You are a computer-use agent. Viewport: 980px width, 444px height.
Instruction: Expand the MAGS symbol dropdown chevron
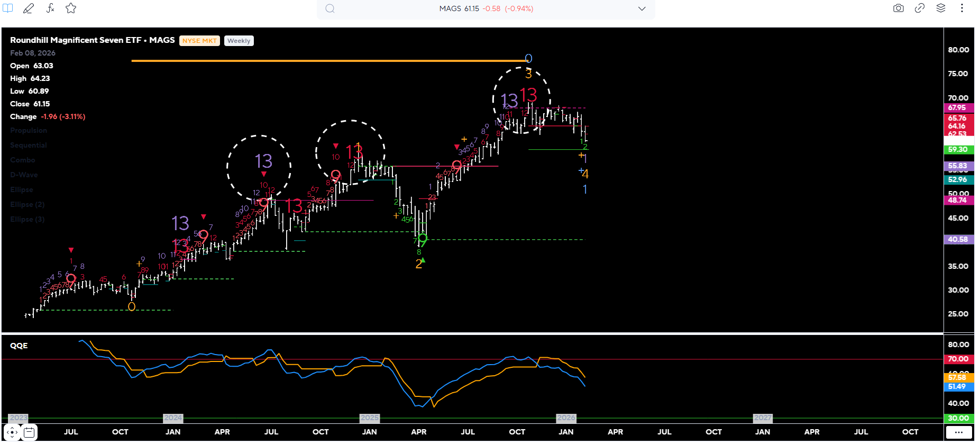click(x=642, y=8)
